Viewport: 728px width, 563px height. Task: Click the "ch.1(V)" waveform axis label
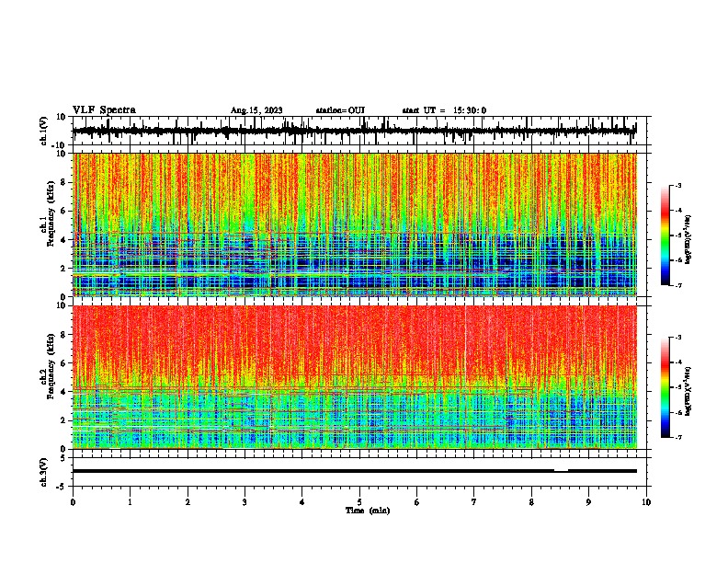(44, 131)
